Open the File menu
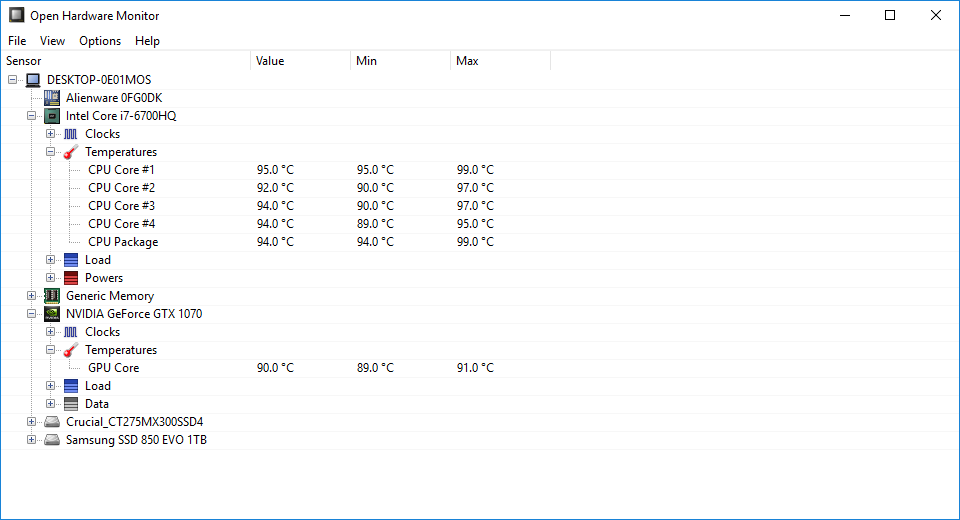This screenshot has width=960, height=520. coord(17,41)
